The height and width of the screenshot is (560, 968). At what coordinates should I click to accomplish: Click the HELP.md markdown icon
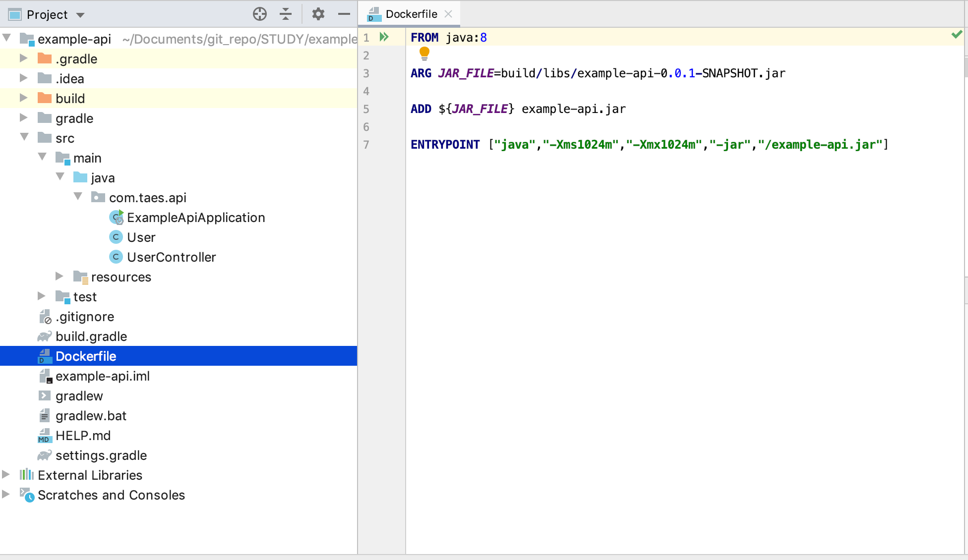coord(45,436)
